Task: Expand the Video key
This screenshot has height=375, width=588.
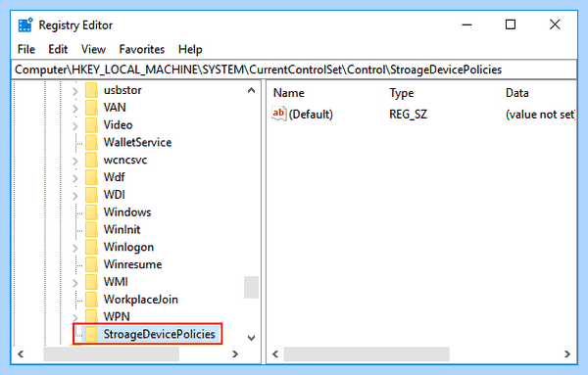Action: click(75, 126)
